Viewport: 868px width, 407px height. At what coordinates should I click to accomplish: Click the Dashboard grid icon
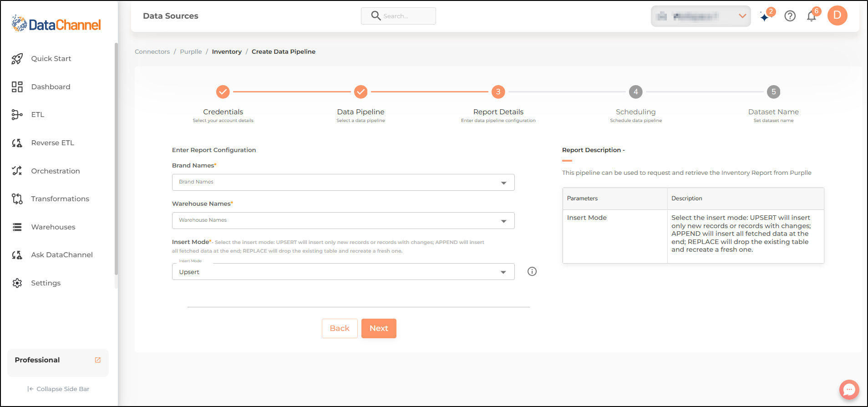17,87
